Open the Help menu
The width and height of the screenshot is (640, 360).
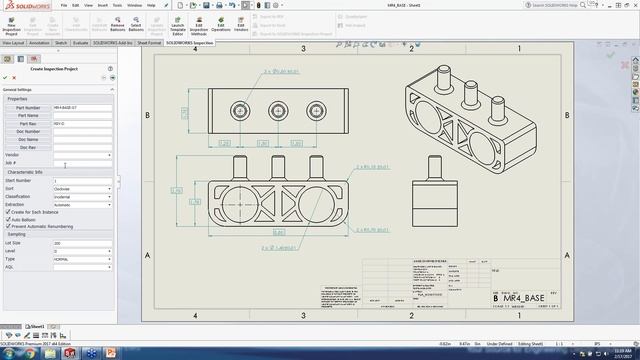click(151, 5)
